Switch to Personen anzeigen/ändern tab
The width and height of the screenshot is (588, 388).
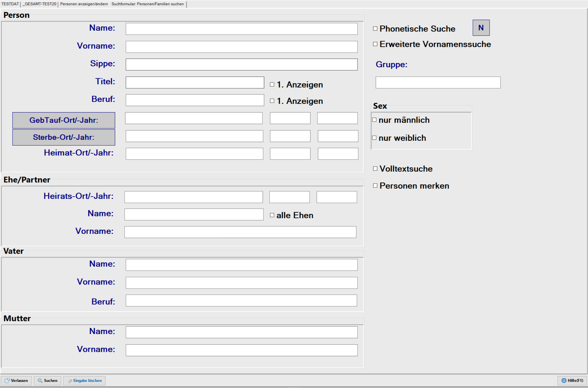84,4
